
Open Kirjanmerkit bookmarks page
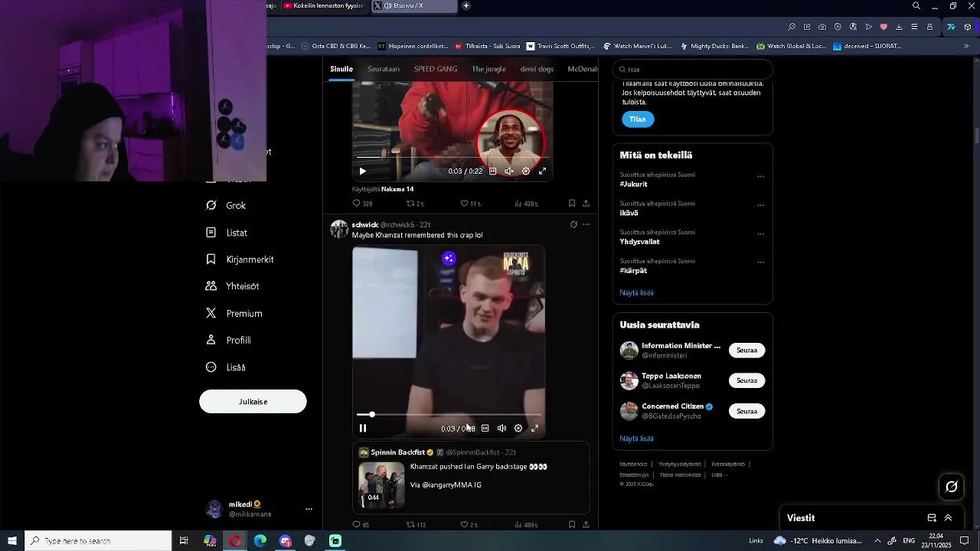coord(240,259)
